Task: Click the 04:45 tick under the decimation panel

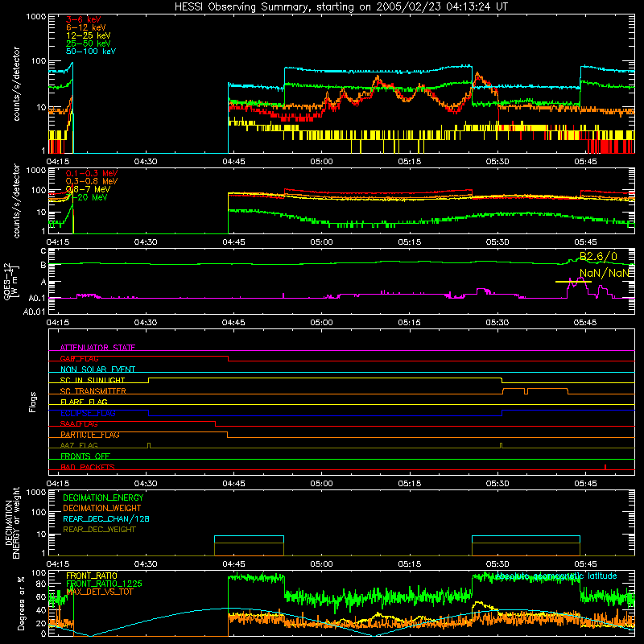Action: click(233, 564)
